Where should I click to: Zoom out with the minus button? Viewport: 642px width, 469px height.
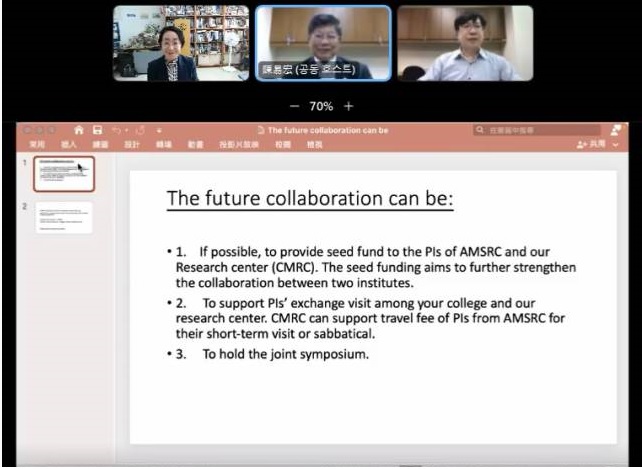click(294, 105)
